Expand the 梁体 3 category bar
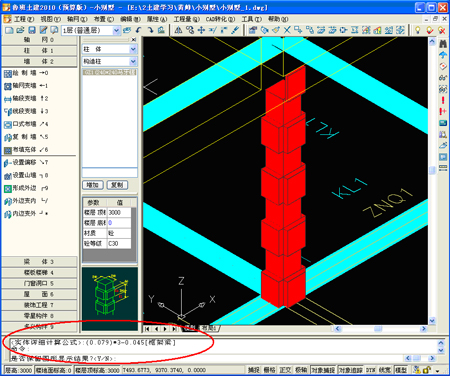Image resolution: width=450 pixels, height=376 pixels. pyautogui.click(x=39, y=262)
